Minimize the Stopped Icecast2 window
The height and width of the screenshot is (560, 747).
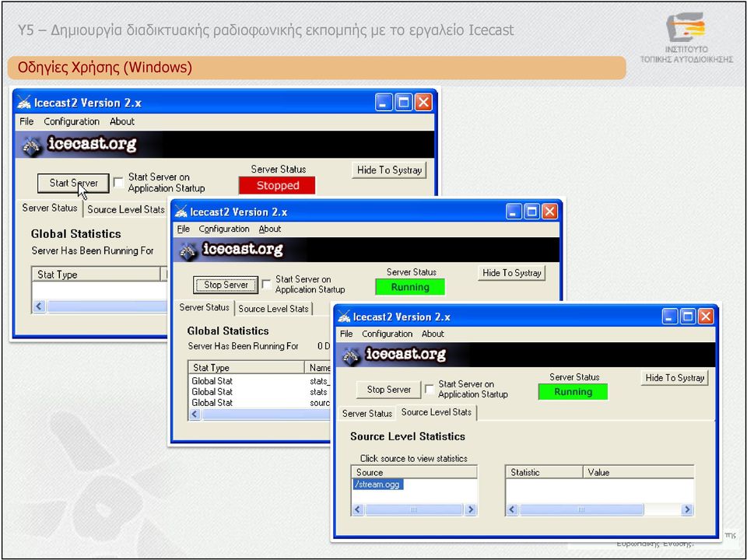click(384, 103)
